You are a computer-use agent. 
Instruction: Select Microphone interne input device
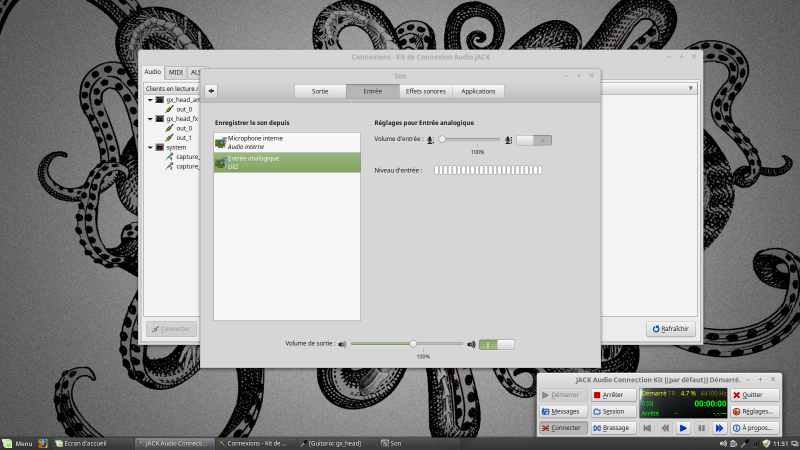coord(287,142)
